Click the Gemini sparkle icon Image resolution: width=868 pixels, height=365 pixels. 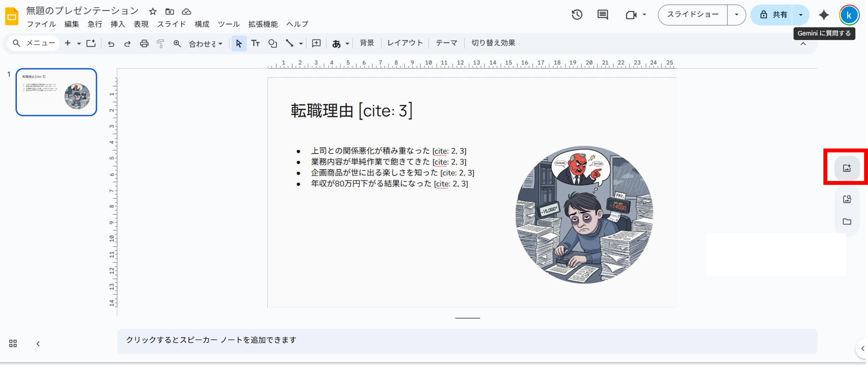click(x=823, y=15)
